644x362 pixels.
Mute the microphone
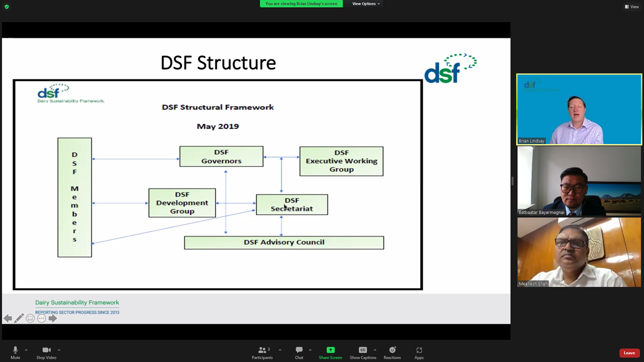click(x=15, y=352)
